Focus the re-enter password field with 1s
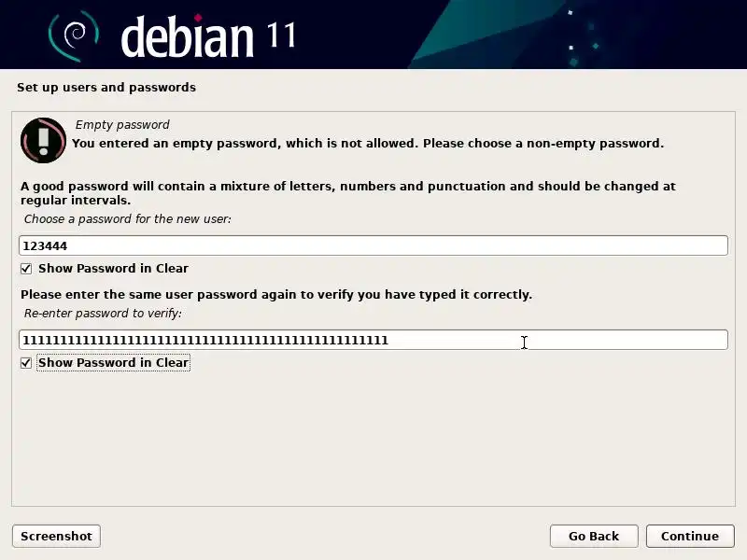The height and width of the screenshot is (560, 747). coord(373,340)
